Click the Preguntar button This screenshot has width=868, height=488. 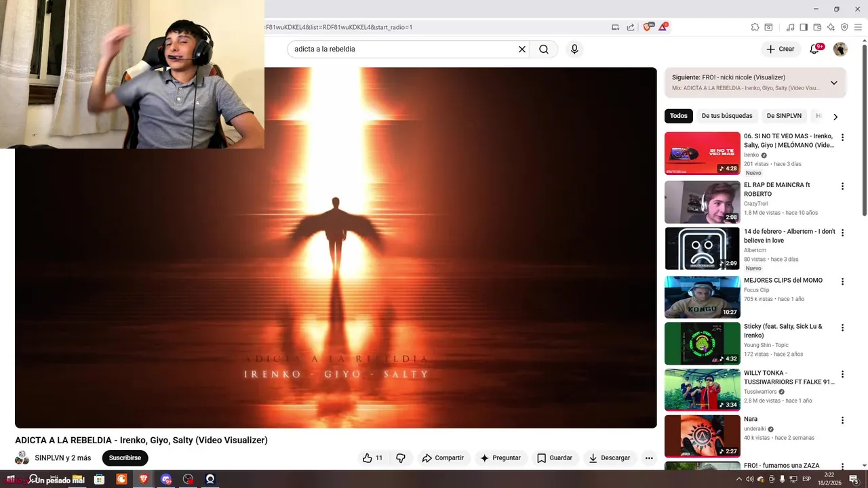click(500, 458)
